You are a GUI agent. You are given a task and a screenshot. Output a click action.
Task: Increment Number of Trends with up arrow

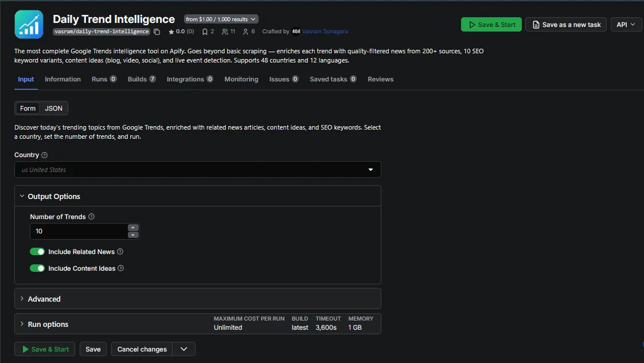[x=133, y=227]
